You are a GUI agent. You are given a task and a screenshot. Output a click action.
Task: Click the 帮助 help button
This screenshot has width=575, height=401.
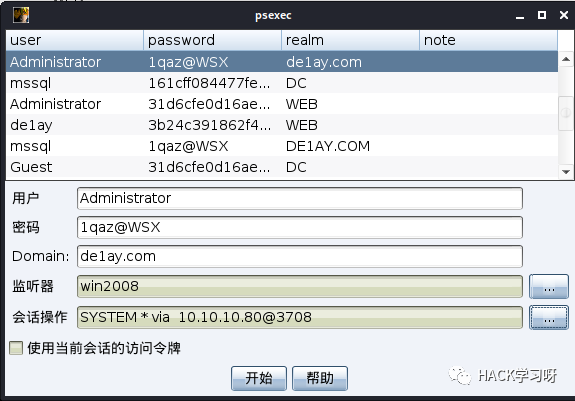point(320,378)
